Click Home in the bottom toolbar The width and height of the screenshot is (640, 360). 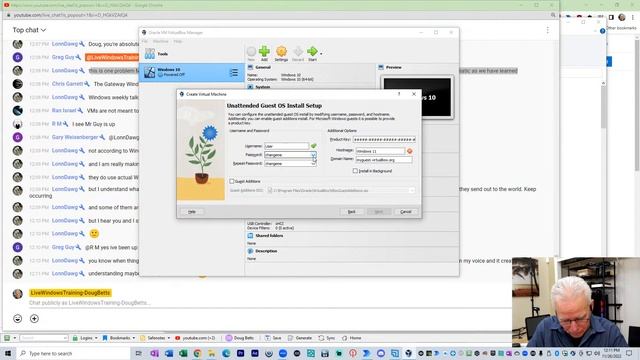351,338
